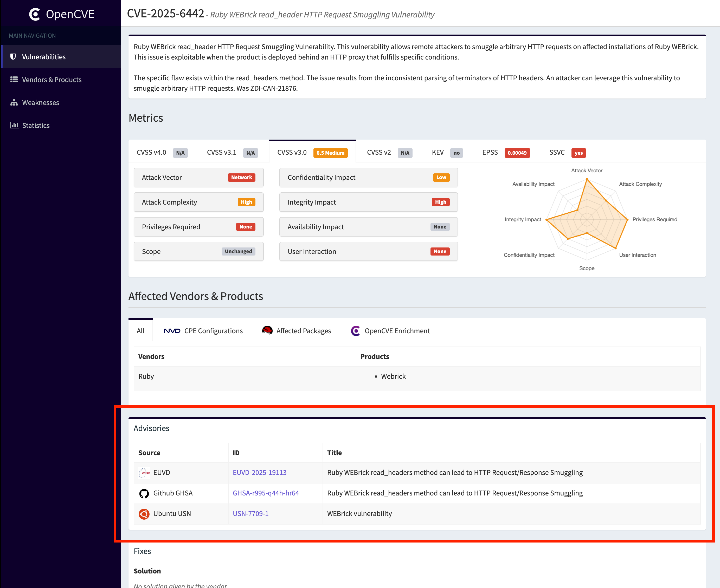This screenshot has width=720, height=588.
Task: Click the WEBrick vulnerability advisory title
Action: coord(359,514)
